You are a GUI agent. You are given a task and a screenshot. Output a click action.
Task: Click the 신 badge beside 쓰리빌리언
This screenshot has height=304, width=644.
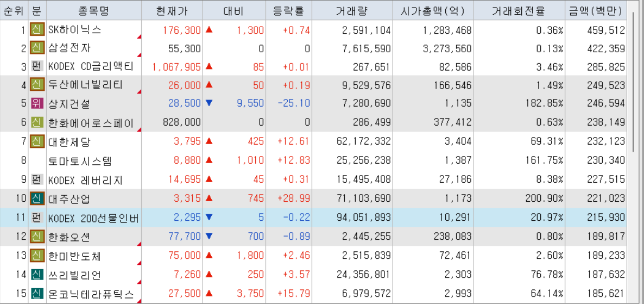pyautogui.click(x=37, y=275)
